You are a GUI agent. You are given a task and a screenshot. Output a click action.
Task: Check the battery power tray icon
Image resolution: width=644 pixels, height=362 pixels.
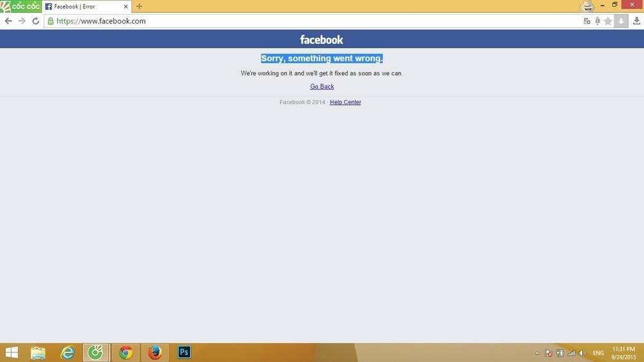(560, 353)
